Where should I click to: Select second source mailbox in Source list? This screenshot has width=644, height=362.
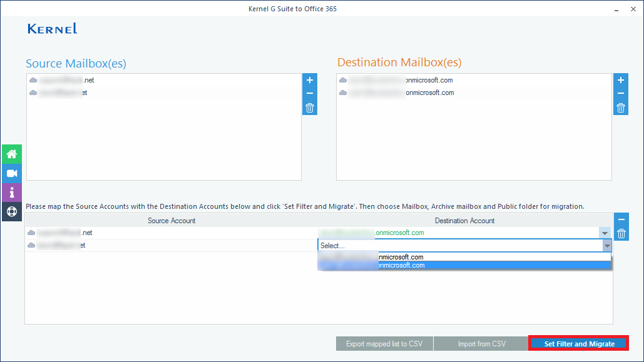[164, 93]
